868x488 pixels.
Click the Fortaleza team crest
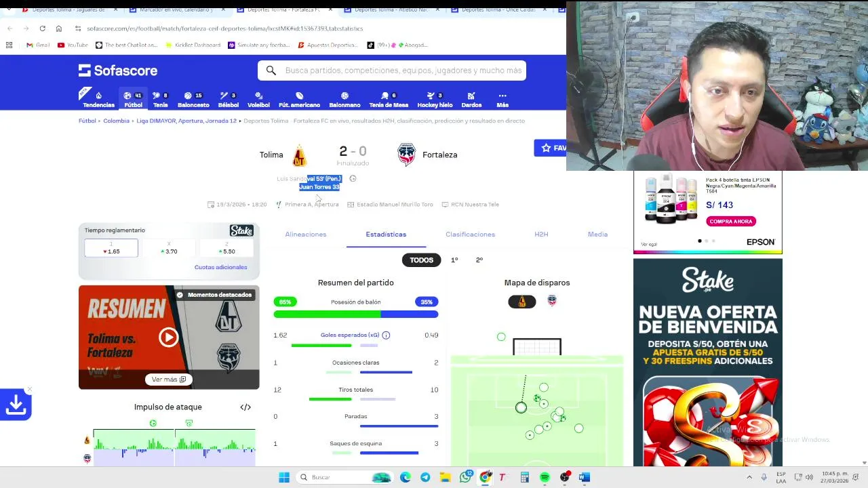click(x=406, y=155)
